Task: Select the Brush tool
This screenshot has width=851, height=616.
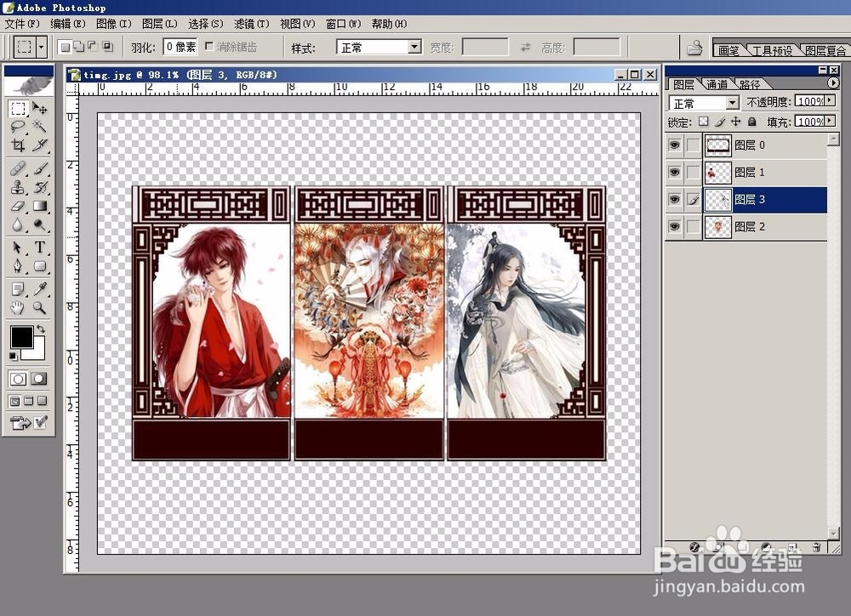Action: pos(39,168)
